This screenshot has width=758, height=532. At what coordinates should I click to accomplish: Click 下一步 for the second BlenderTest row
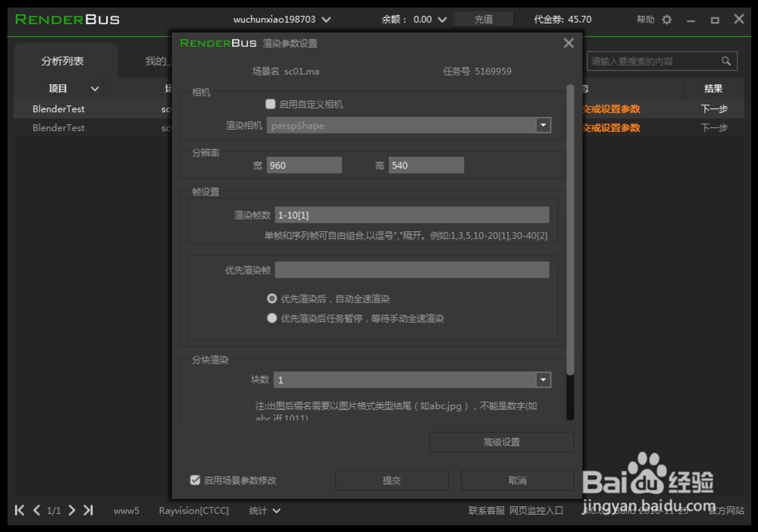pyautogui.click(x=714, y=127)
